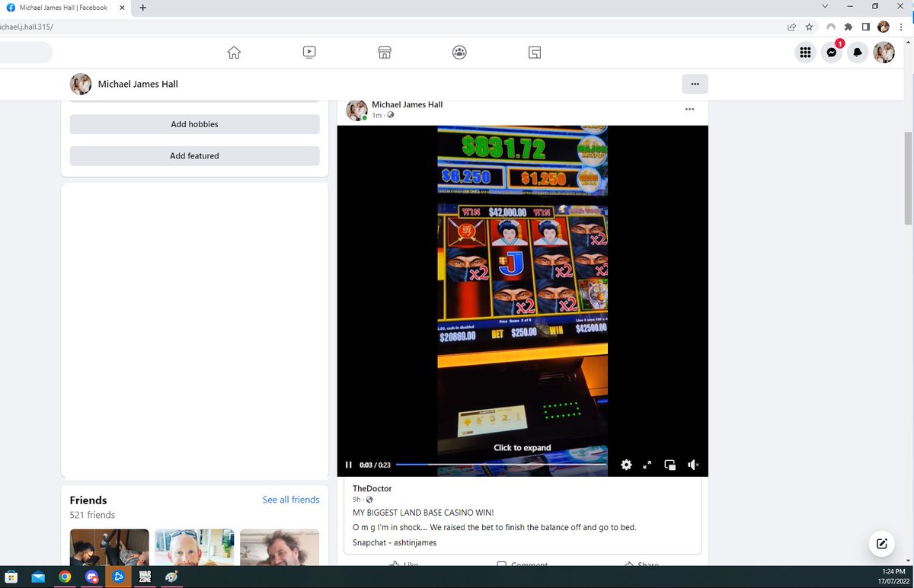Open the Chrome profile avatar

(884, 27)
